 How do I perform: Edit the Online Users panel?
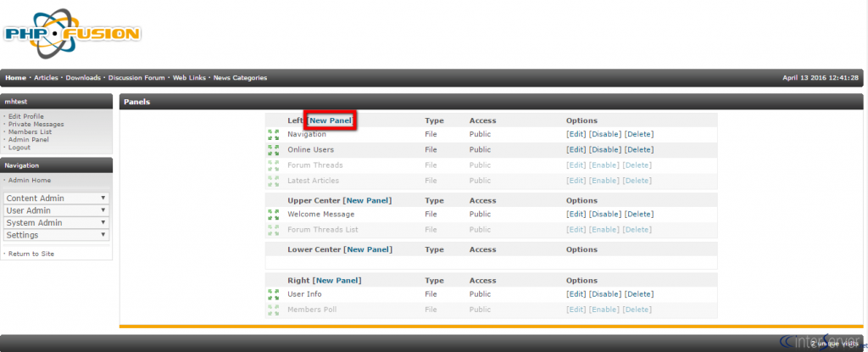click(x=576, y=149)
